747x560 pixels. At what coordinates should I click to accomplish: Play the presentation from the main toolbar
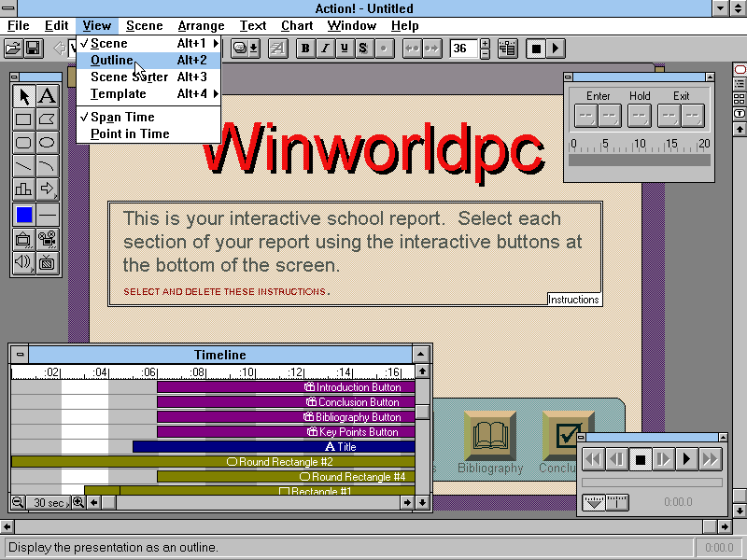[x=556, y=49]
